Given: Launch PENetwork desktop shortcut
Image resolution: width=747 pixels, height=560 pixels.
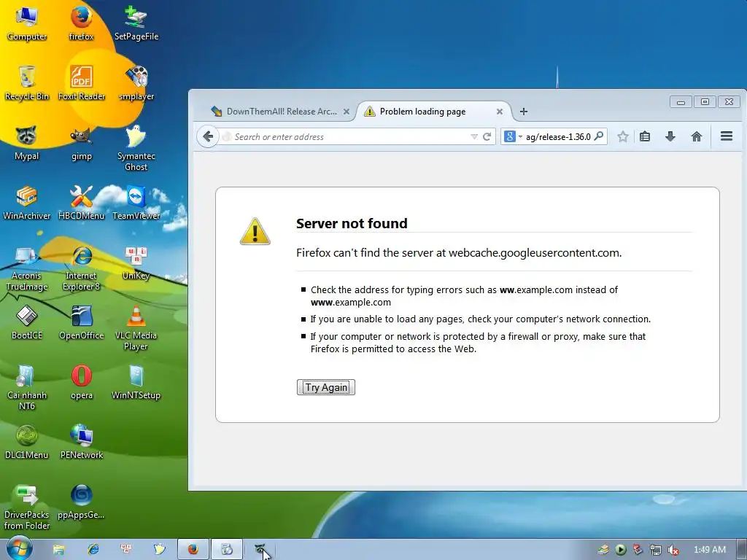Looking at the screenshot, I should [x=82, y=442].
